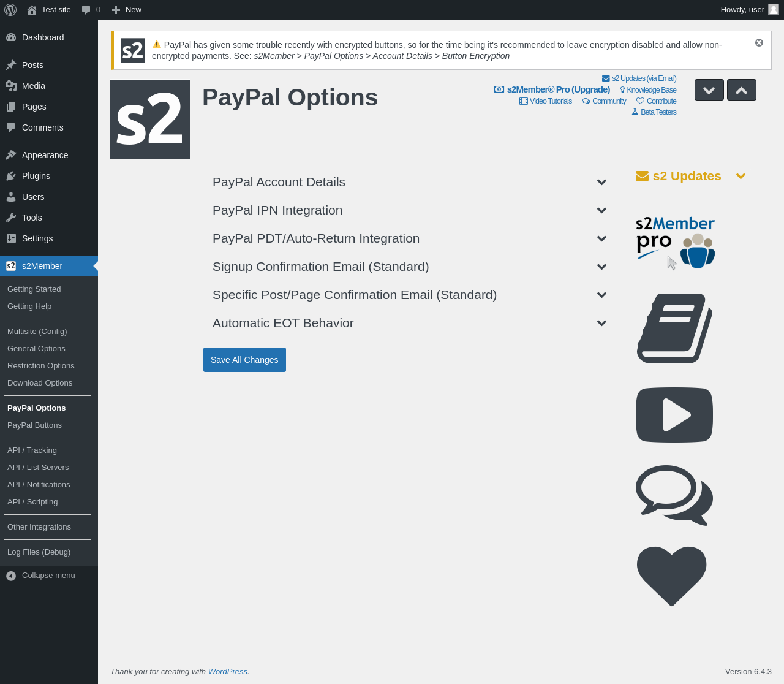Expand all panels with down-chevron button

point(709,90)
